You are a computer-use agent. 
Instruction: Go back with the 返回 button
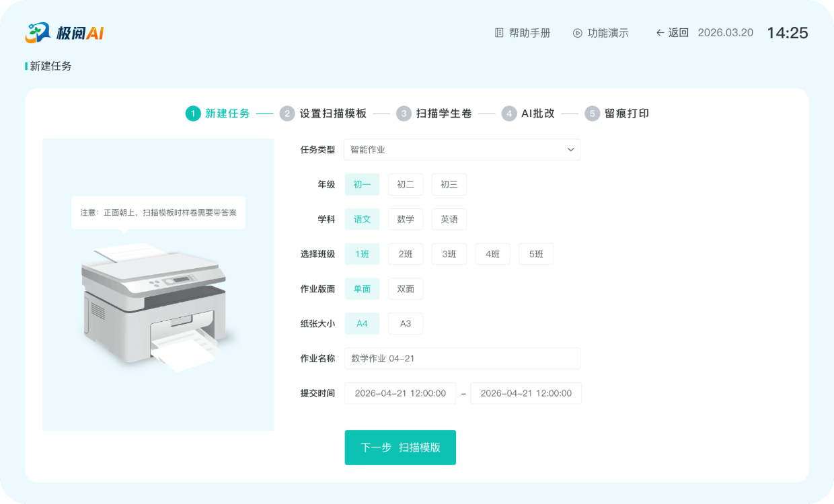673,32
